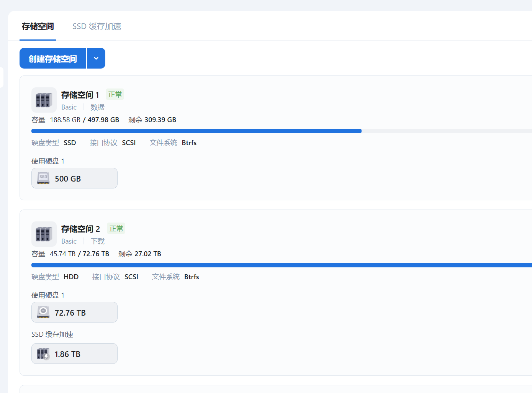Select the 500 GB disk card

pyautogui.click(x=74, y=178)
